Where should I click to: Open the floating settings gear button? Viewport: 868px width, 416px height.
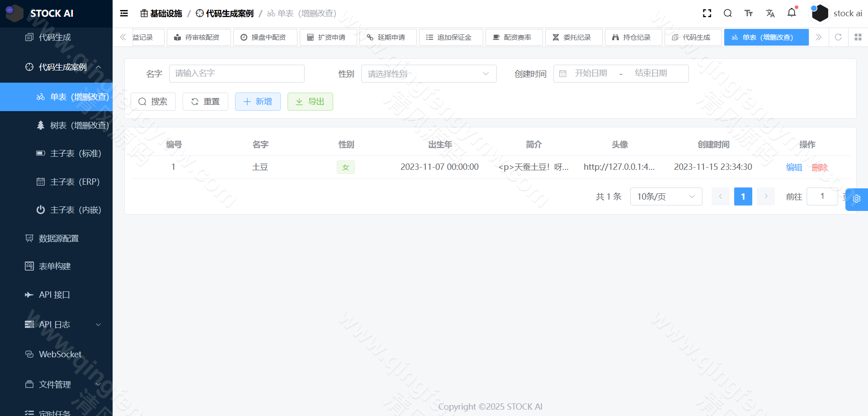pyautogui.click(x=856, y=199)
